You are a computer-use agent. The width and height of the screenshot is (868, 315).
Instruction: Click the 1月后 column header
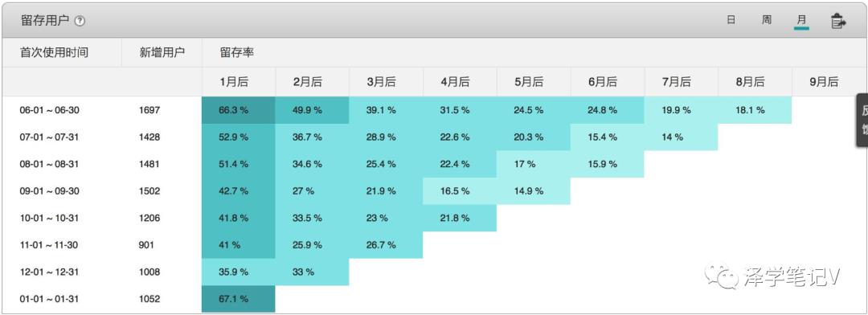pyautogui.click(x=234, y=82)
